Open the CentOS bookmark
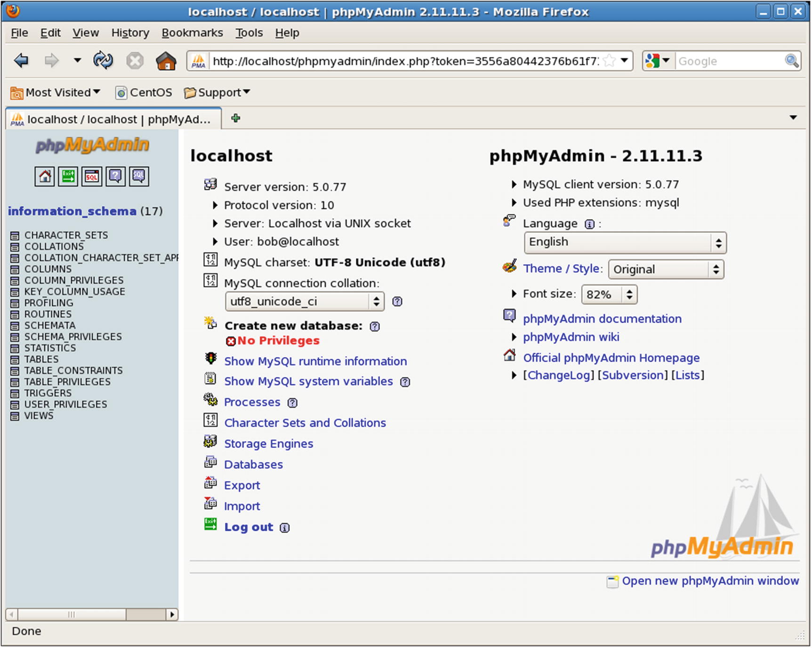The width and height of the screenshot is (812, 648). click(144, 92)
